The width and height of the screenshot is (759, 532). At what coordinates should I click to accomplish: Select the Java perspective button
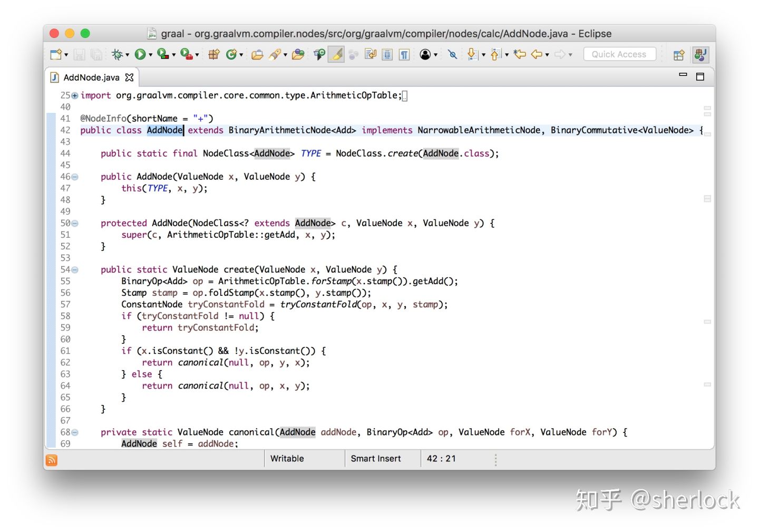pyautogui.click(x=700, y=55)
